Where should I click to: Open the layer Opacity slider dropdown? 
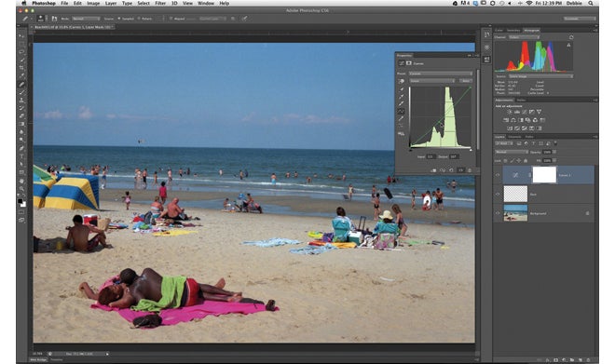[554, 152]
